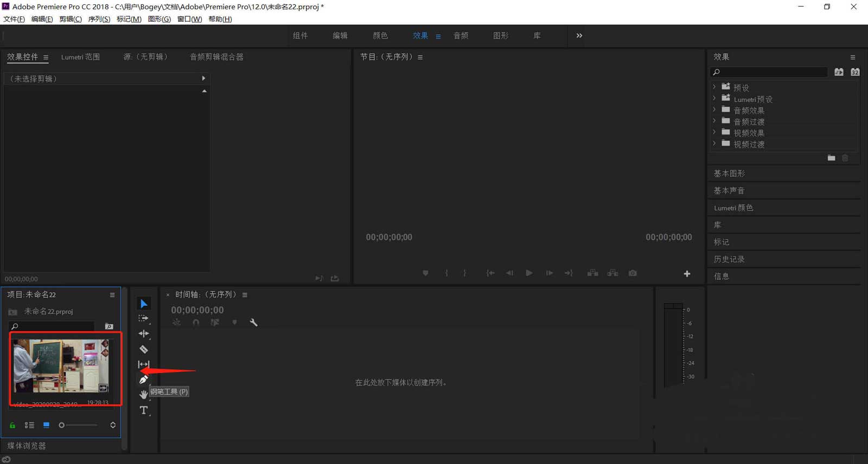868x464 pixels.
Task: Click the Export Frame camera icon
Action: [x=633, y=273]
